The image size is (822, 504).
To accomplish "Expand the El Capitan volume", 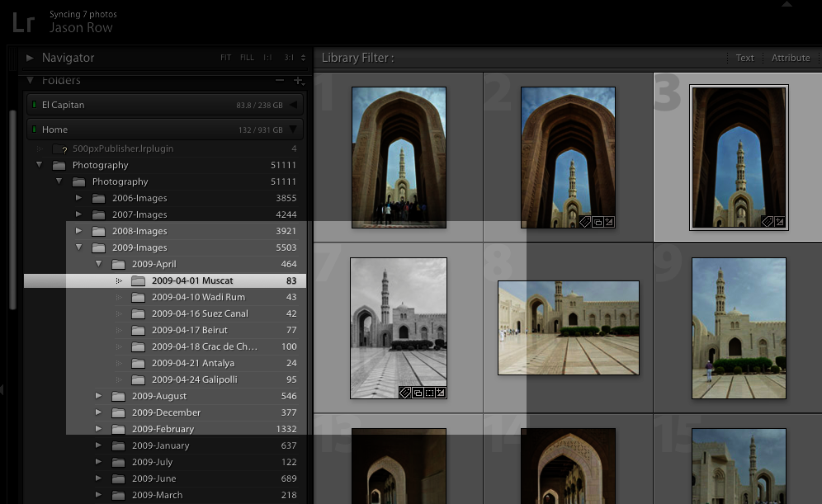I will [x=294, y=105].
